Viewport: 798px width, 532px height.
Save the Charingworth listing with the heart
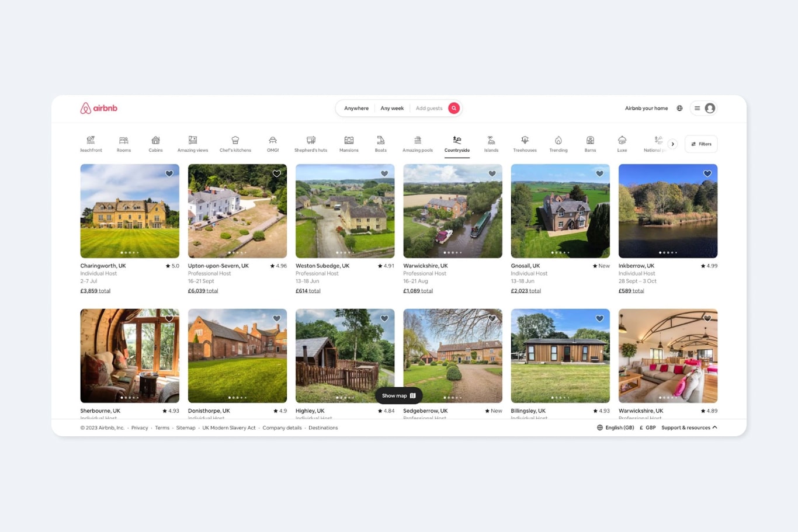tap(169, 173)
